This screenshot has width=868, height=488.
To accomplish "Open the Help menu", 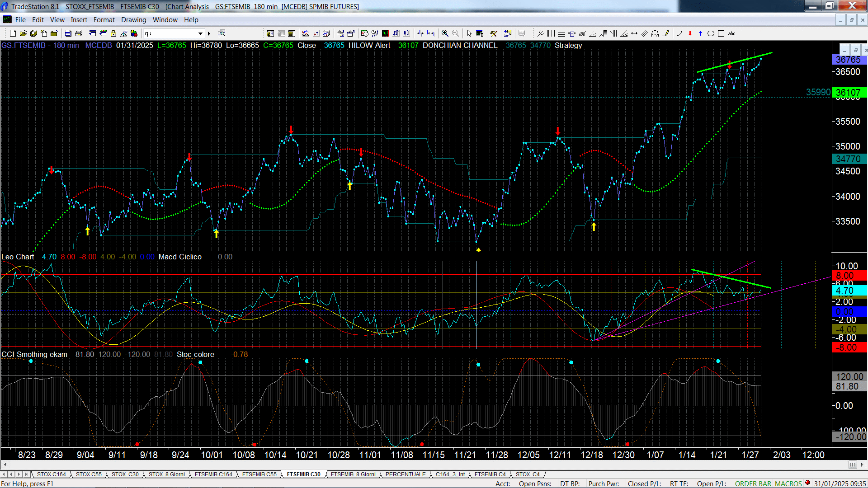I will (x=191, y=19).
